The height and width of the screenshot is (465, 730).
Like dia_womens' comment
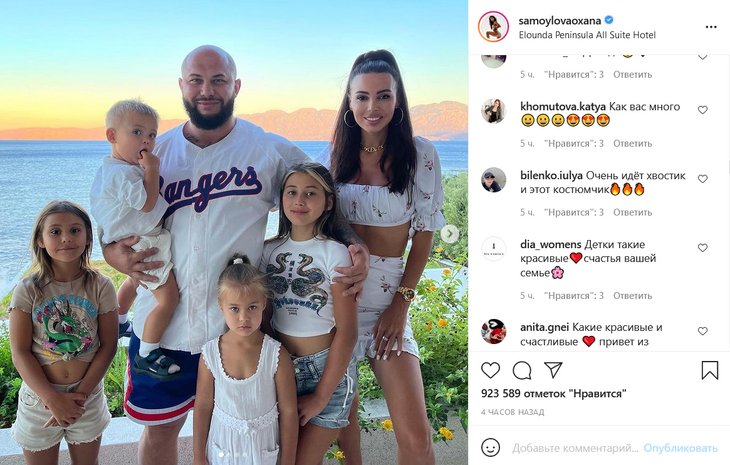pos(703,248)
